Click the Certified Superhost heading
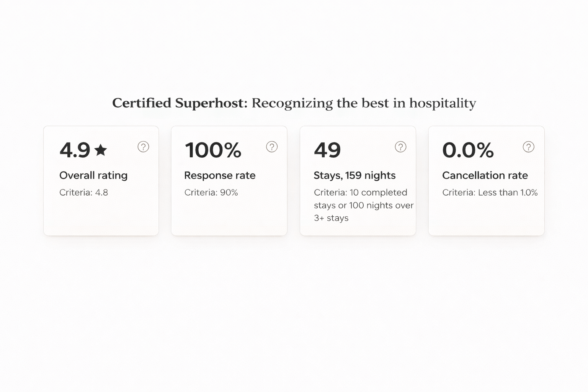This screenshot has width=588, height=392. (x=180, y=103)
